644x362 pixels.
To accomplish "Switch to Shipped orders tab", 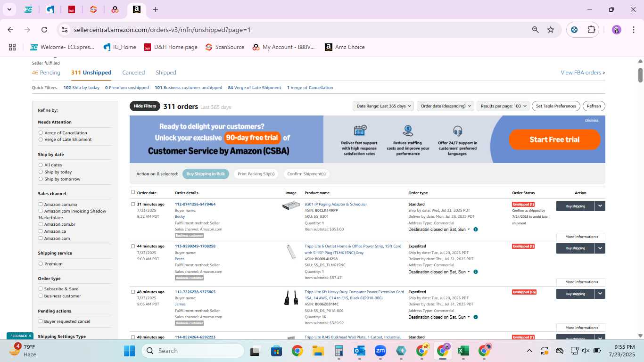I will (x=166, y=73).
